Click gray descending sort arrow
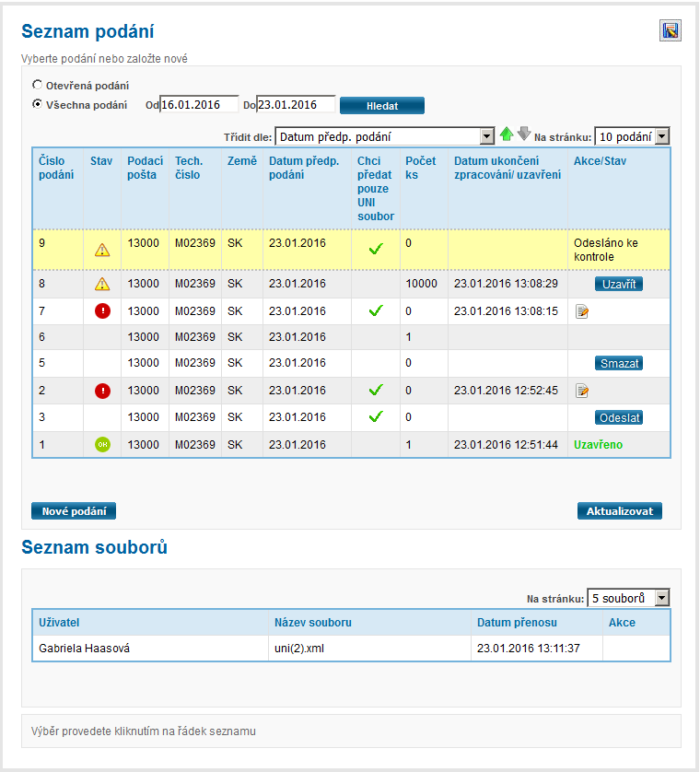700x772 pixels. click(x=524, y=135)
